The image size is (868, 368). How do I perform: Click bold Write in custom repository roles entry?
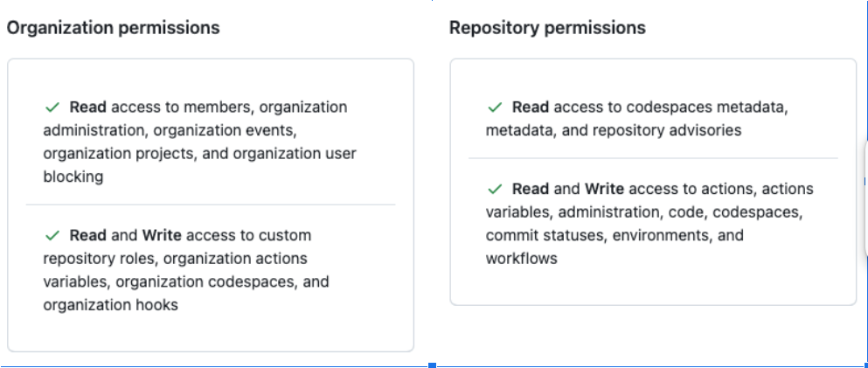[x=161, y=236]
